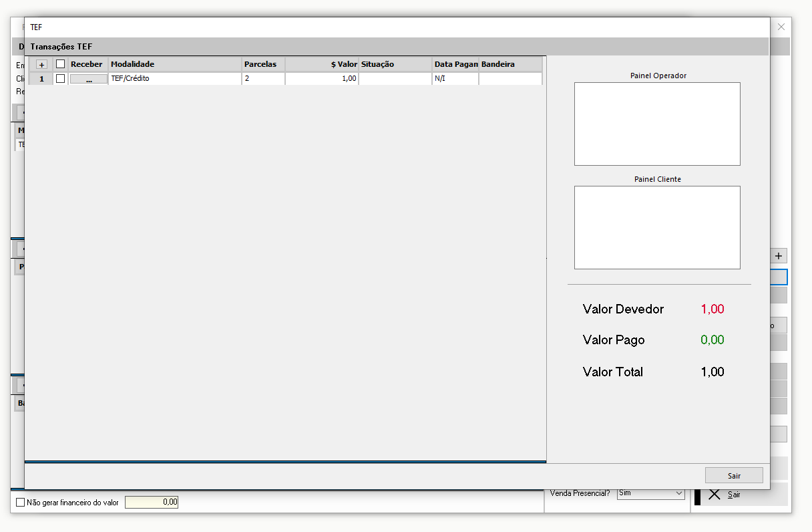
Task: Add a row with the plus icon
Action: 41,65
